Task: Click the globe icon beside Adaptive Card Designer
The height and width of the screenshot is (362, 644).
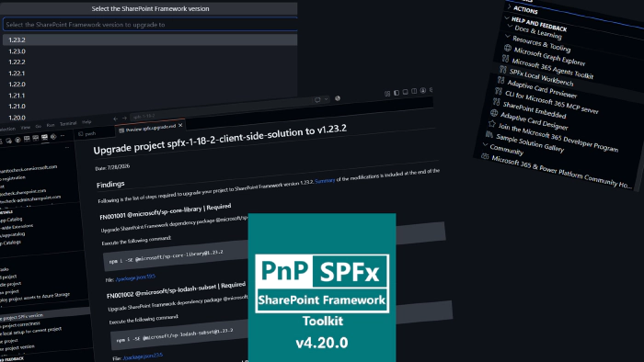Action: [x=494, y=113]
